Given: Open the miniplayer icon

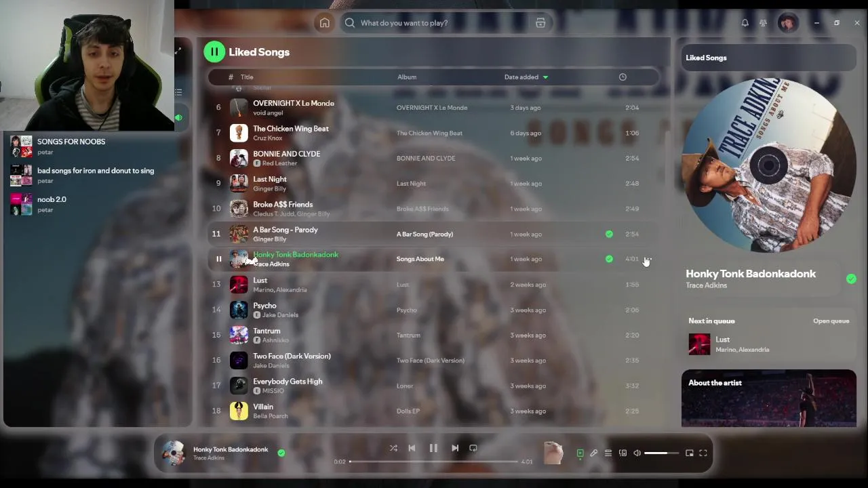Looking at the screenshot, I should click(690, 453).
